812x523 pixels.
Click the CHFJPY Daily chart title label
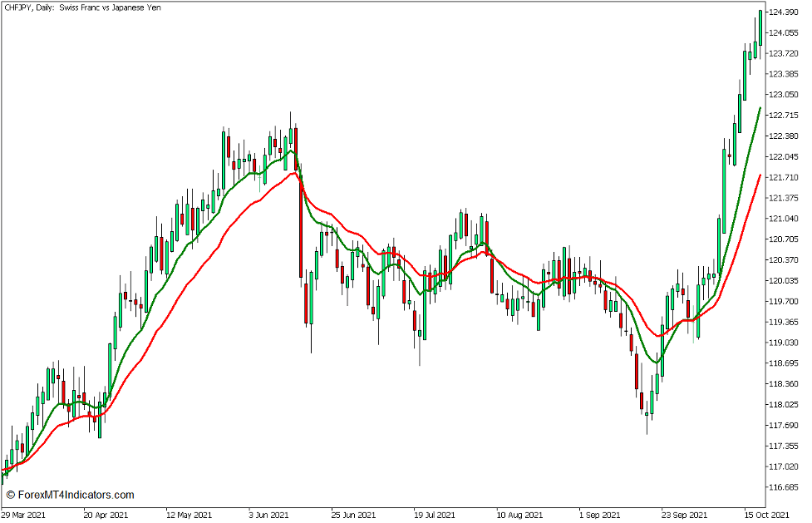[x=83, y=10]
